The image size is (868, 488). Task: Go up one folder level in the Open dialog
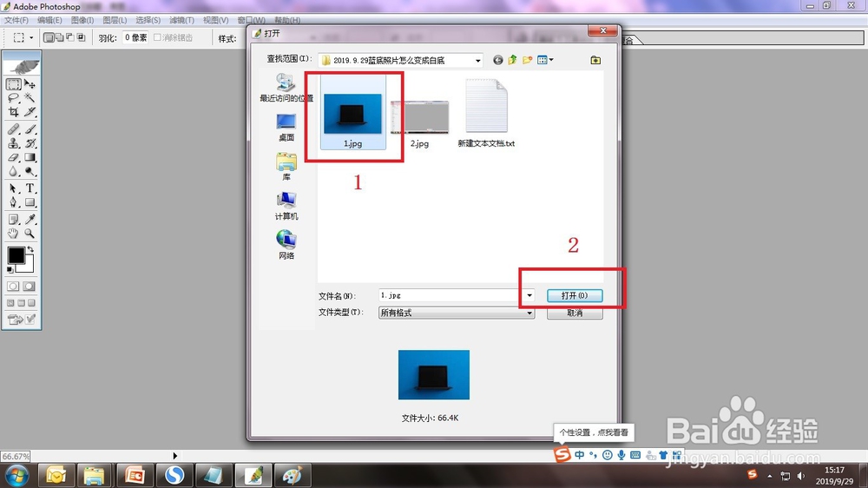(x=512, y=60)
